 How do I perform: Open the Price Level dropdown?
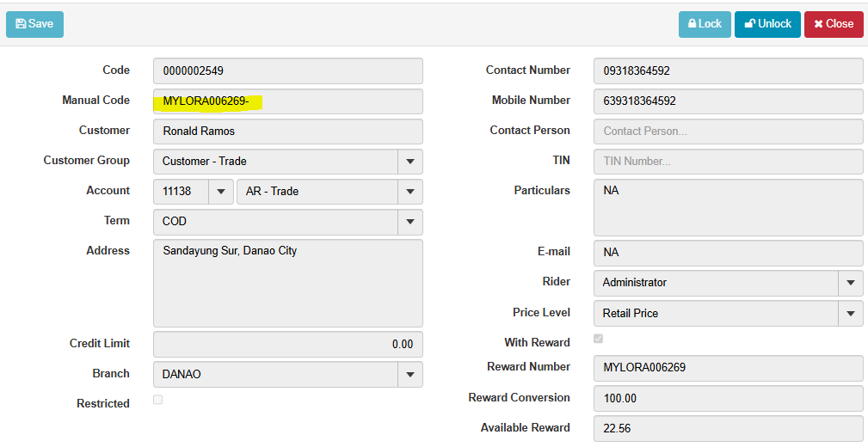click(x=850, y=313)
